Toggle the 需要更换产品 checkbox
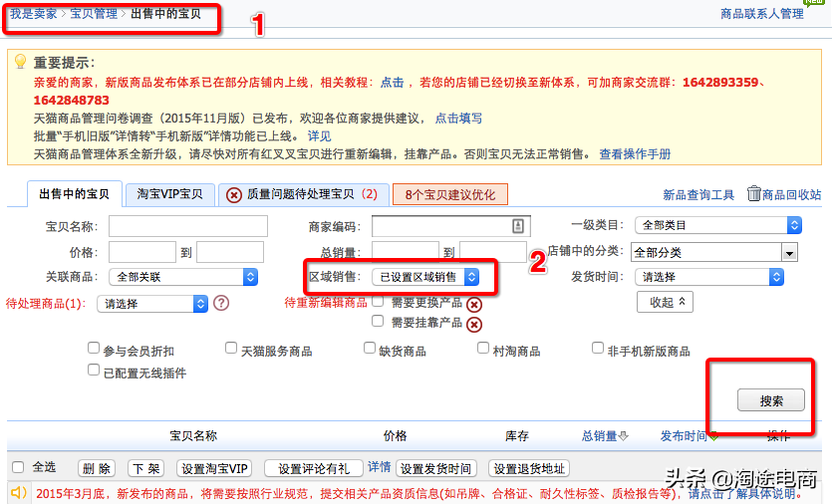 (378, 302)
